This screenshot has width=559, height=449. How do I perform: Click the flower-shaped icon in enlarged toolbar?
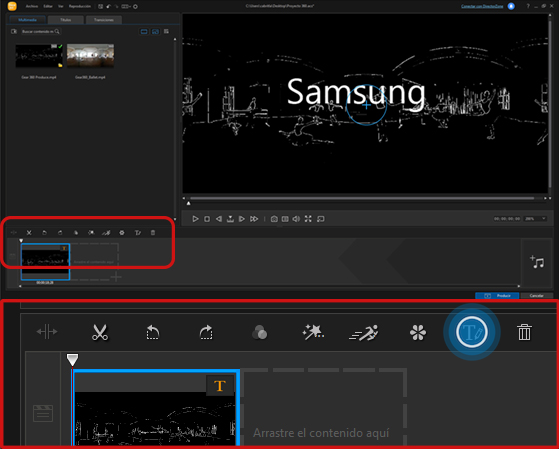tap(418, 333)
